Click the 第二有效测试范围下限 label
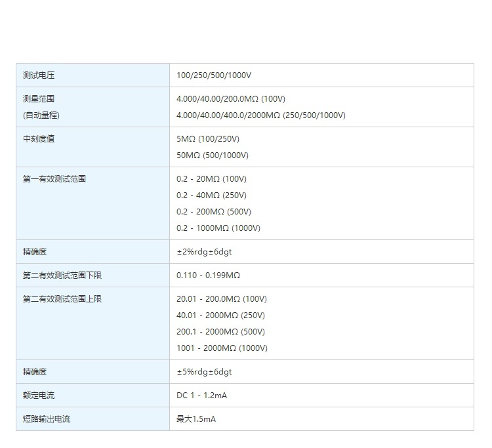The image size is (492, 448). click(x=62, y=275)
